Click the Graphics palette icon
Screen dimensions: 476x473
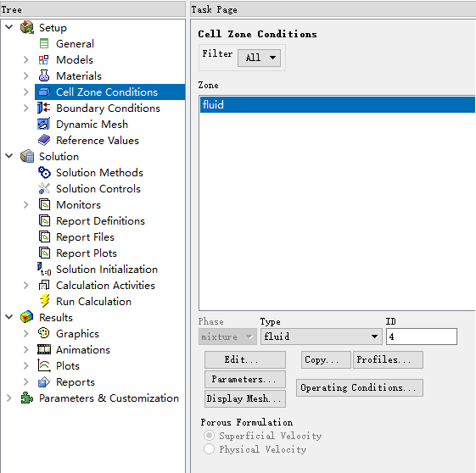(44, 333)
